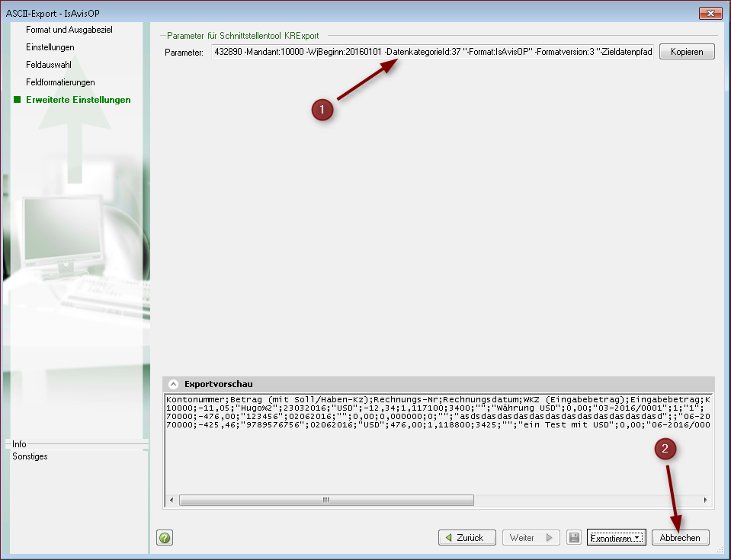The image size is (731, 560).
Task: Open the Feldformatierungen step
Action: click(x=60, y=82)
